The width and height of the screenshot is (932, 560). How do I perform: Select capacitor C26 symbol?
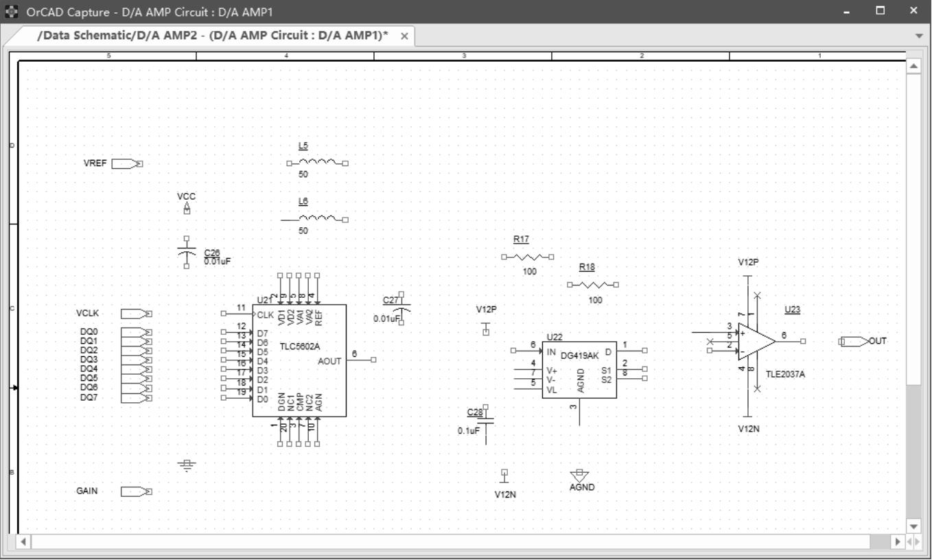[x=187, y=252]
